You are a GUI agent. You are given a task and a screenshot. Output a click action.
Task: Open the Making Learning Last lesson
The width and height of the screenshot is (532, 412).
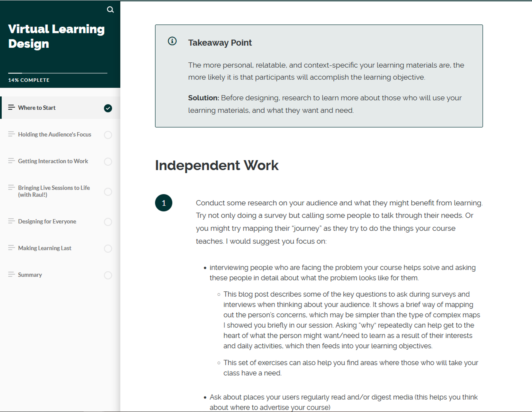tap(60, 248)
